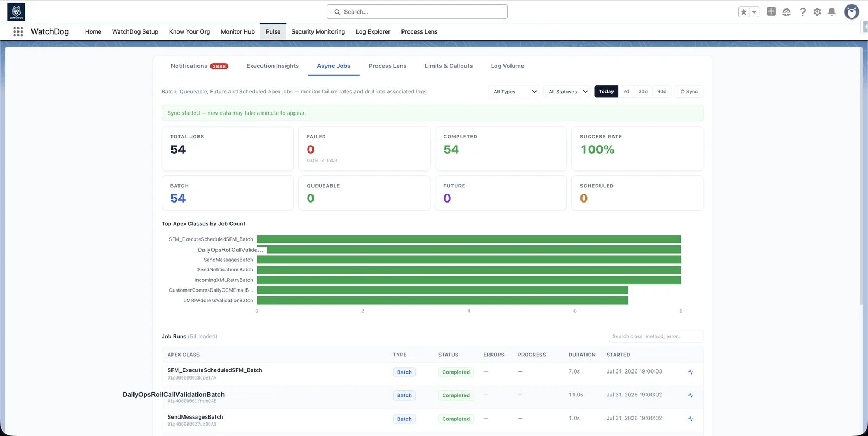Click into the global Search box
The width and height of the screenshot is (868, 436).
[x=417, y=11]
